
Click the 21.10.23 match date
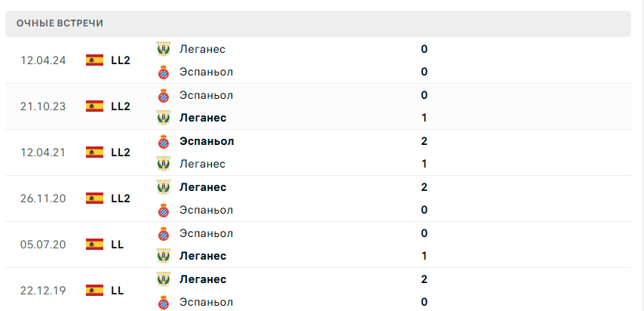tap(43, 106)
